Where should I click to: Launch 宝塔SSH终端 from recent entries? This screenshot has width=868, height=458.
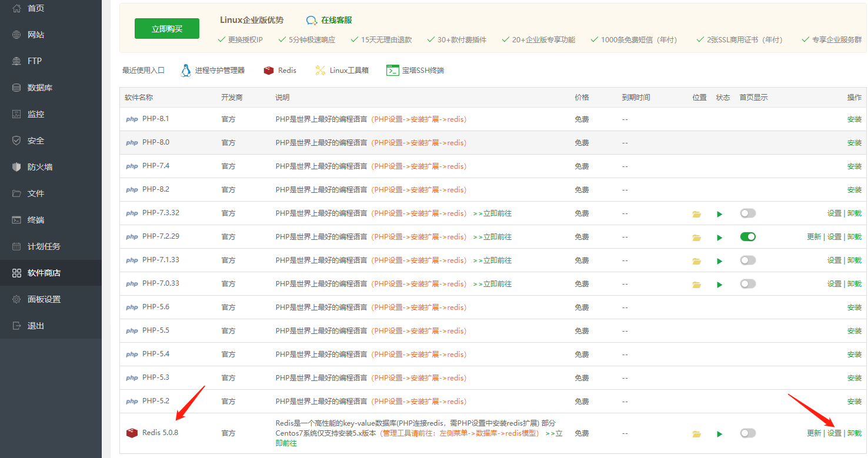(x=415, y=71)
